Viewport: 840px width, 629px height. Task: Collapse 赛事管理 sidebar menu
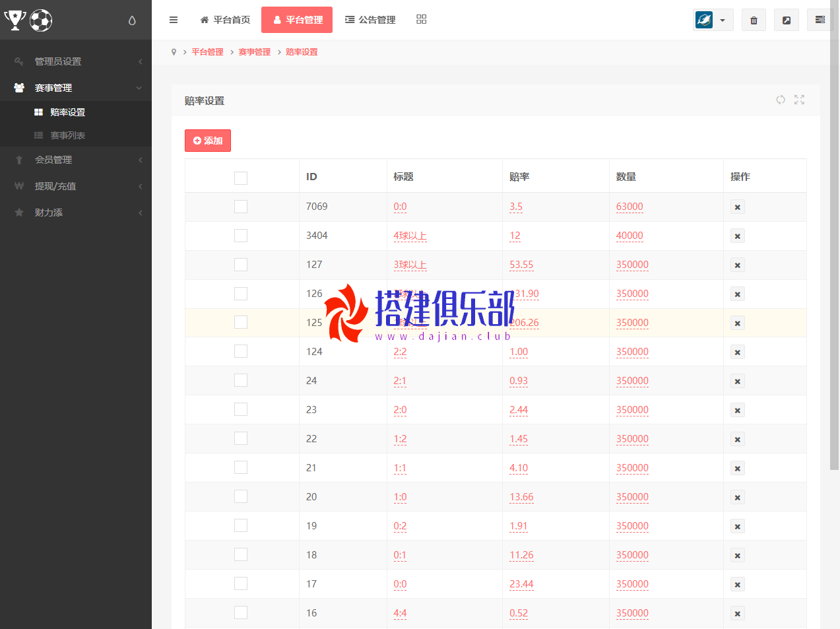click(x=76, y=88)
